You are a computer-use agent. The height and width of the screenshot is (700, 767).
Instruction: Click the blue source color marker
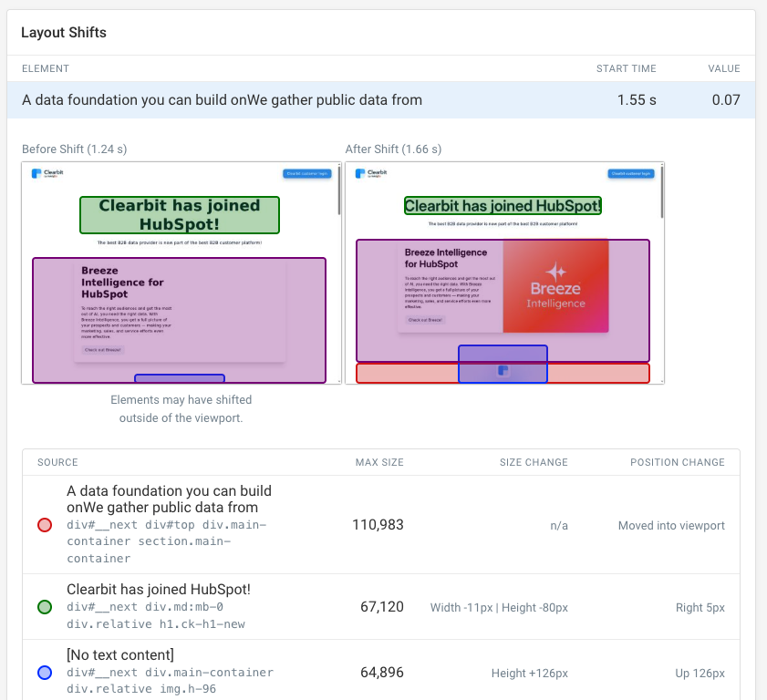click(44, 673)
